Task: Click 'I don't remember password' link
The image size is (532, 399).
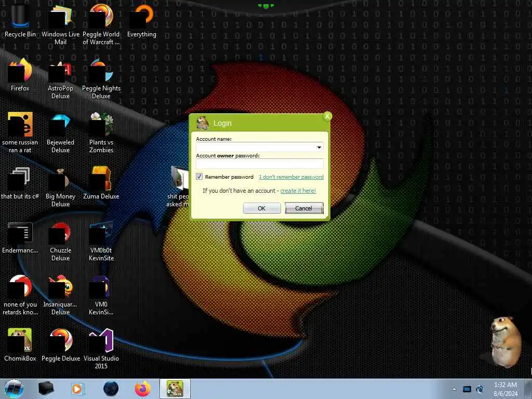Action: coord(291,177)
